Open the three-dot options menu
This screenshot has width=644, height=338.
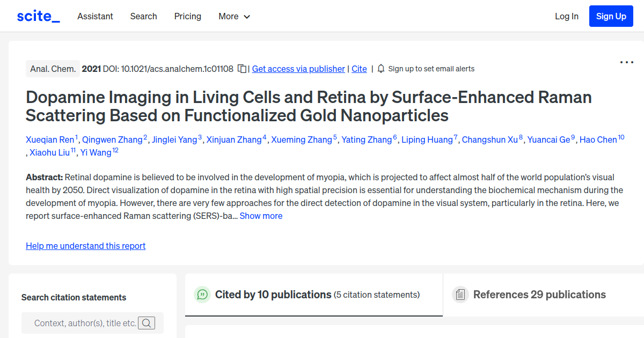(626, 62)
